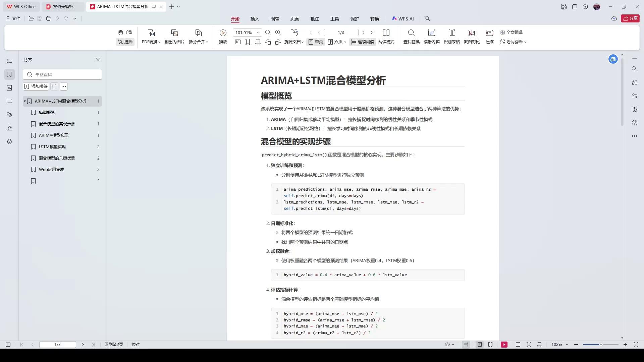The height and width of the screenshot is (362, 644).
Task: Switch to the 找稻壳模板 tab
Action: pos(63,6)
